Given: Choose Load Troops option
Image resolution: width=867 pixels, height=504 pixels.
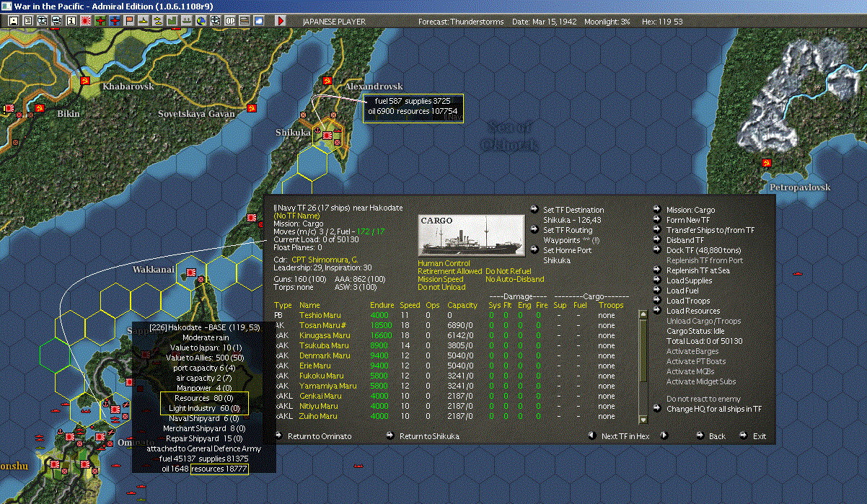Looking at the screenshot, I should click(x=688, y=301).
